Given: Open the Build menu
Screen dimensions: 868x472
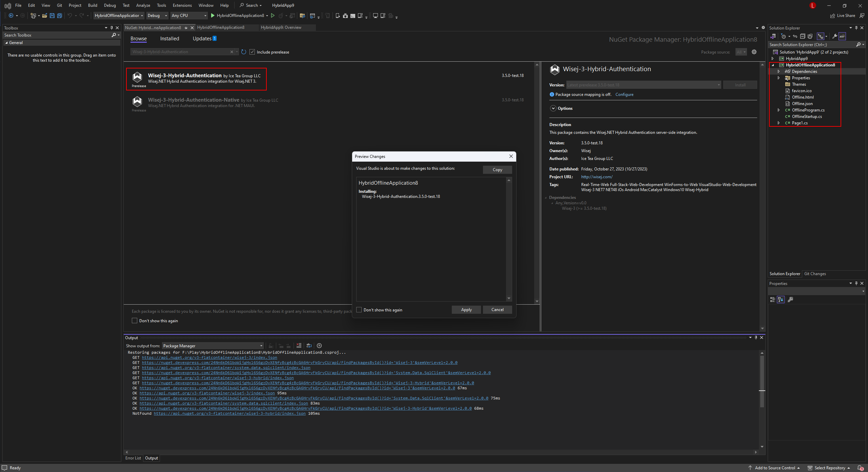Looking at the screenshot, I should (x=93, y=5).
